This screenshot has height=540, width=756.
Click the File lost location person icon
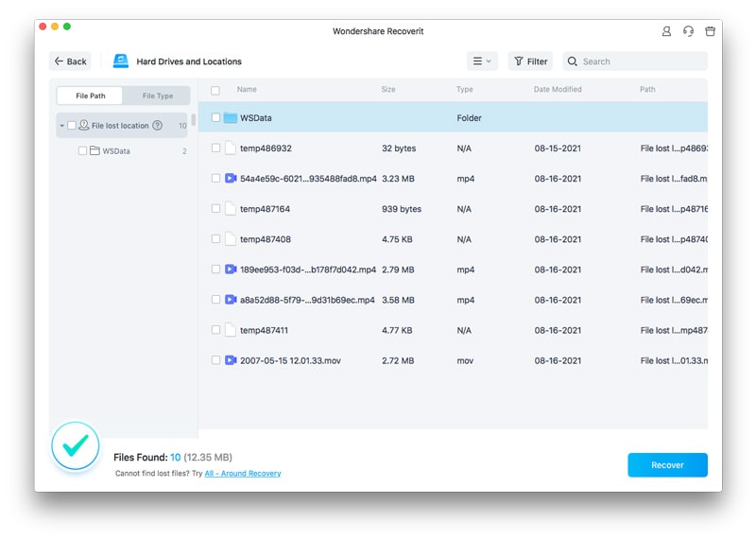tap(84, 126)
